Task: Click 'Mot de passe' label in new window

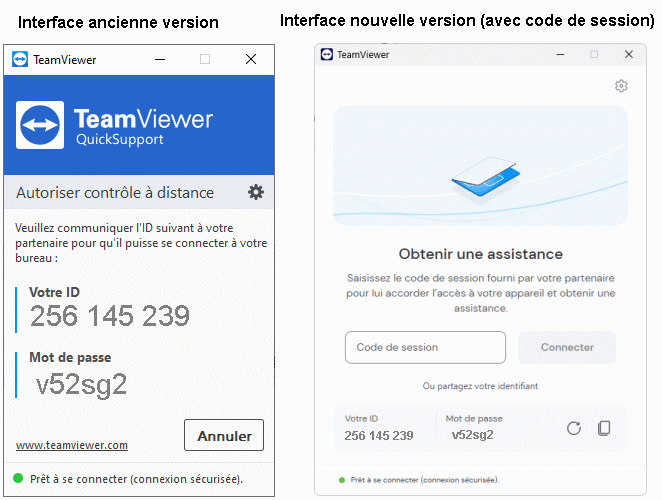Action: click(x=474, y=418)
